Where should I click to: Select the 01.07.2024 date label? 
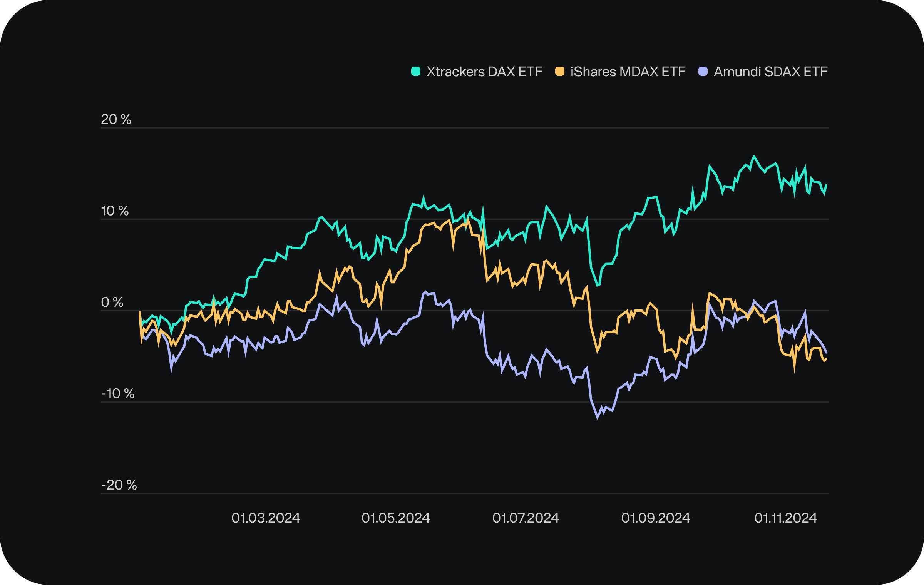coord(526,518)
